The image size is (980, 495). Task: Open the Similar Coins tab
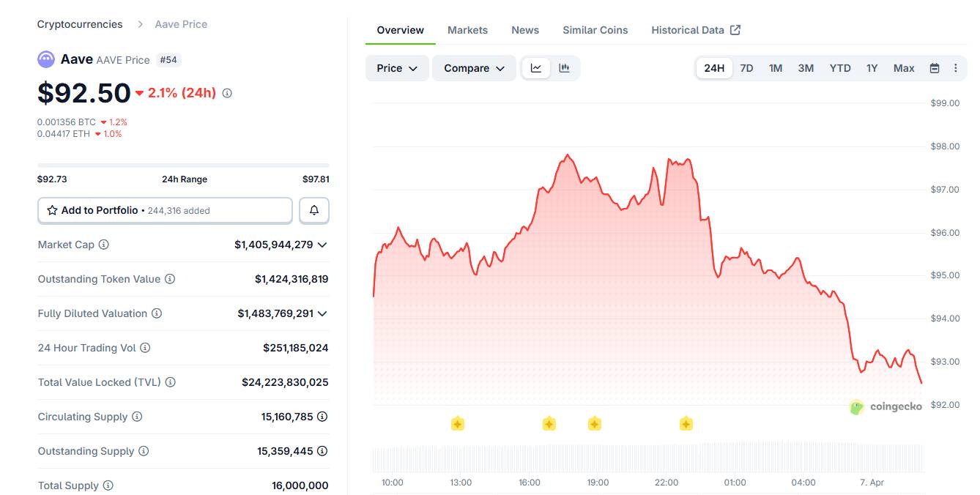coord(595,30)
